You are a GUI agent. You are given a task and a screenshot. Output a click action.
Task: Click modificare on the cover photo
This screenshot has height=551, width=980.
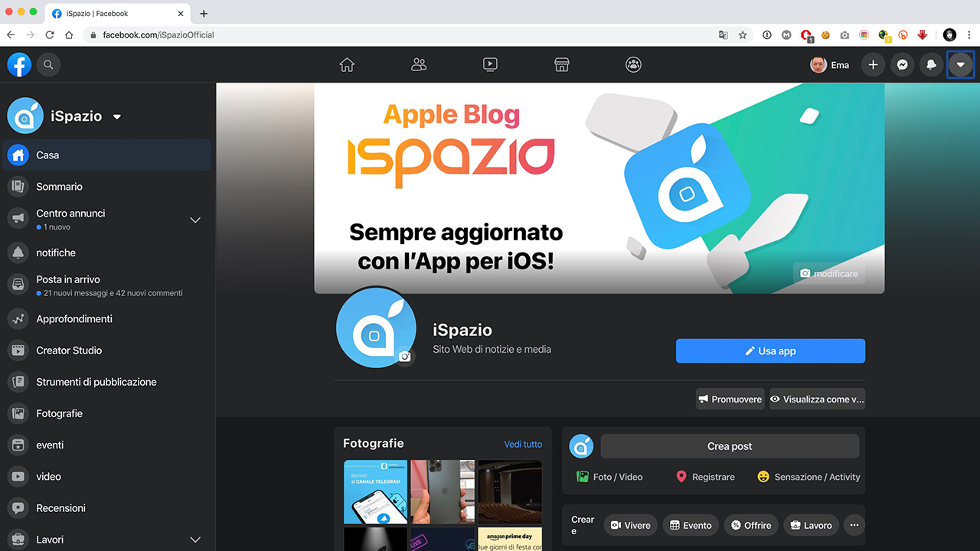pyautogui.click(x=829, y=273)
